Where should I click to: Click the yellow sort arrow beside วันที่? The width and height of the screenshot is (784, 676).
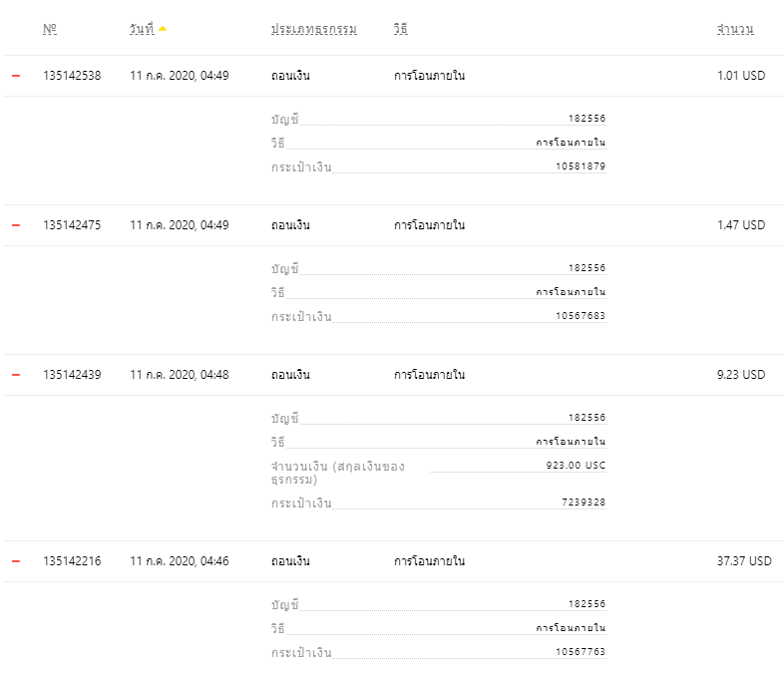point(163,29)
